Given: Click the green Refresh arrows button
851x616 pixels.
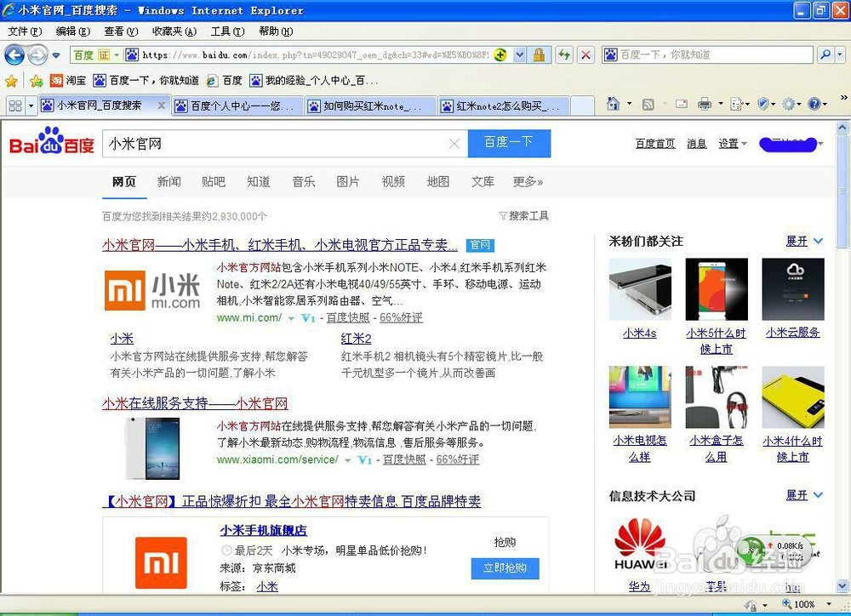Looking at the screenshot, I should [x=564, y=54].
